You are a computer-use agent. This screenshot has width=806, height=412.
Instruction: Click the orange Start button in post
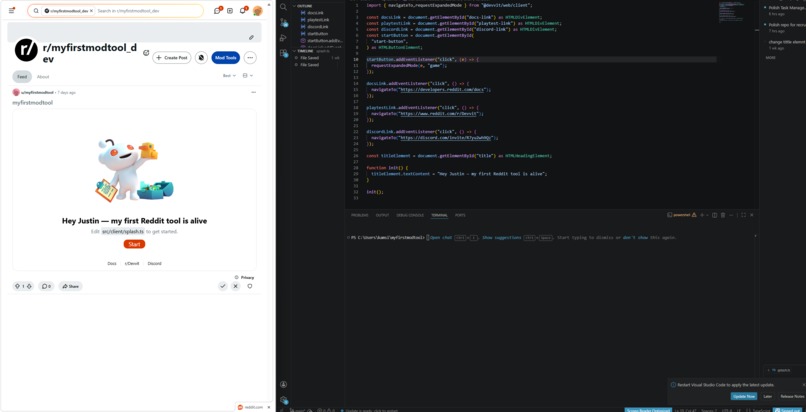point(134,244)
